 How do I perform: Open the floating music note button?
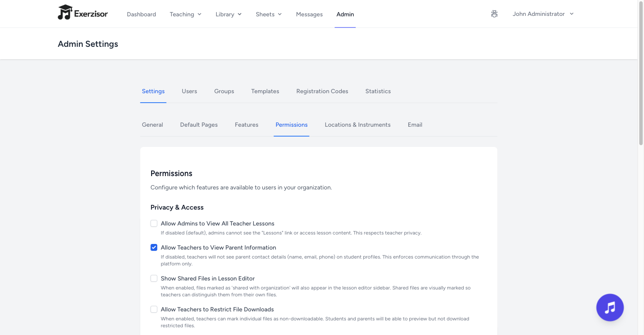coord(610,308)
